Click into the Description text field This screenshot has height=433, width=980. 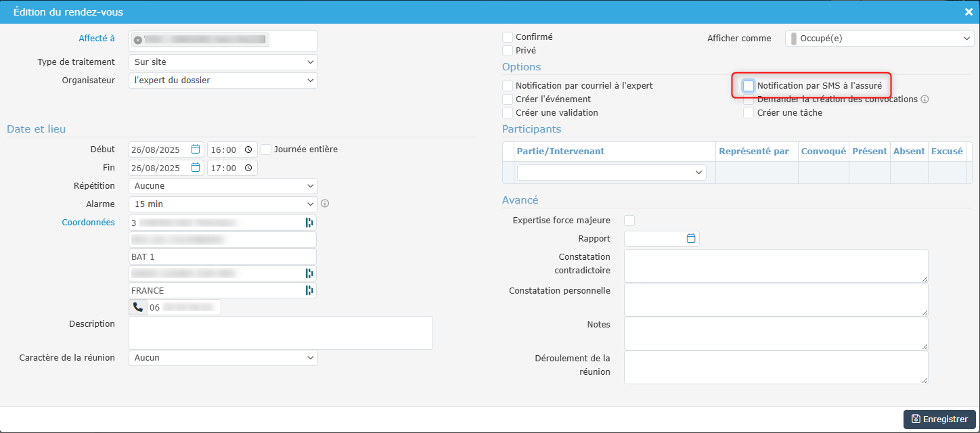(280, 333)
